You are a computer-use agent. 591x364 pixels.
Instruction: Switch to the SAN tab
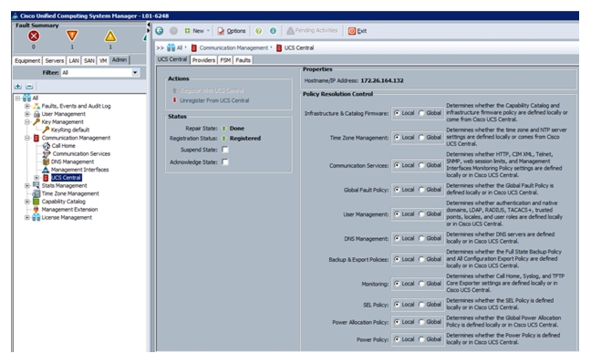click(x=89, y=61)
